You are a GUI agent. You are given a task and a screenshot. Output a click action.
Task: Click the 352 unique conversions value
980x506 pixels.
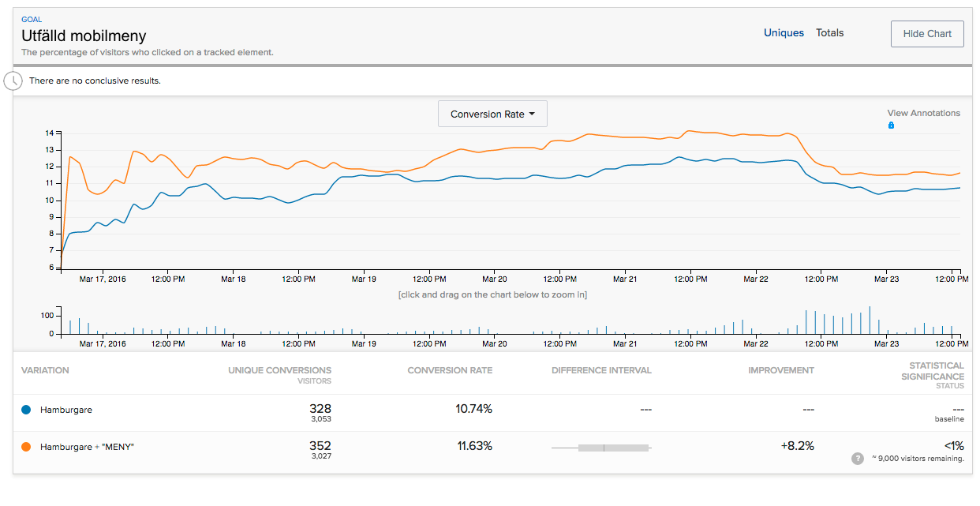click(320, 446)
